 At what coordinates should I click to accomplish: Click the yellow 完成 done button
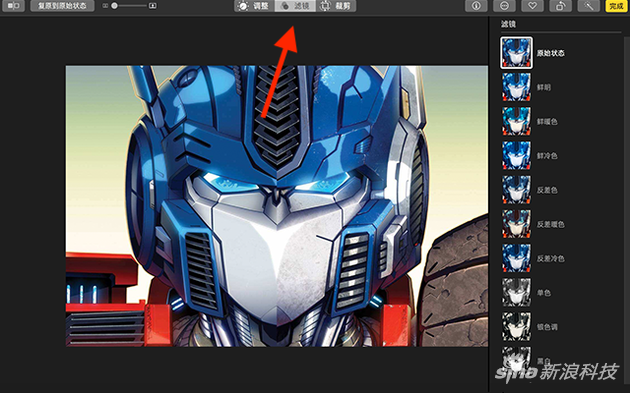coord(616,6)
